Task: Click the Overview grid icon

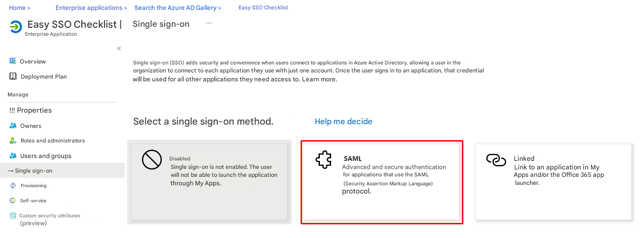Action: click(x=13, y=61)
